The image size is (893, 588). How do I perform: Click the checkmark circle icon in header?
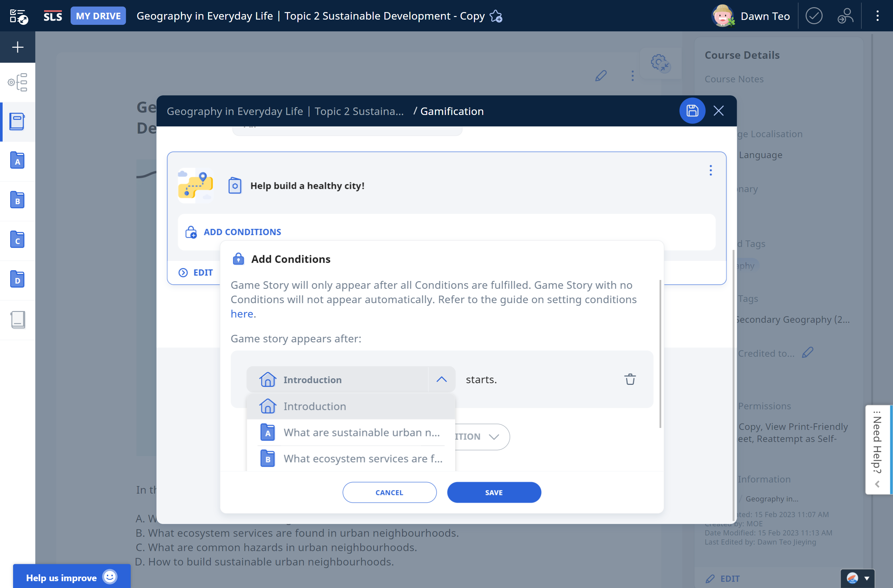point(814,16)
